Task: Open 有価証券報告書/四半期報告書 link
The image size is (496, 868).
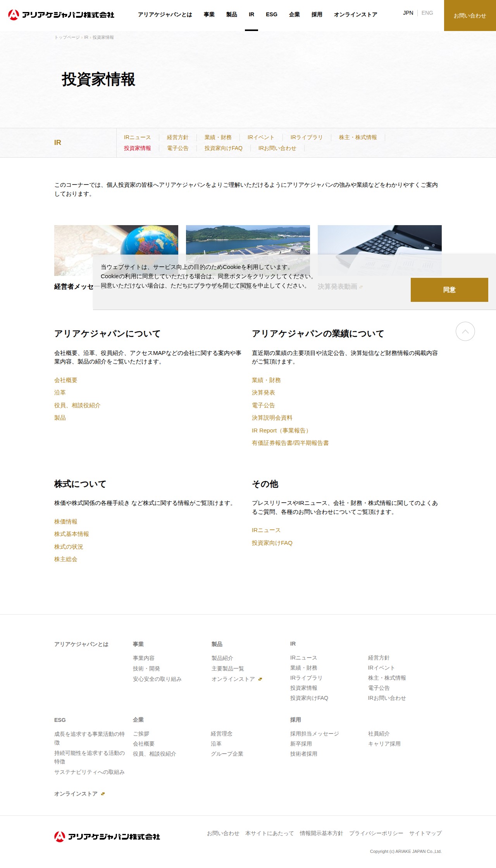Action: [x=290, y=443]
